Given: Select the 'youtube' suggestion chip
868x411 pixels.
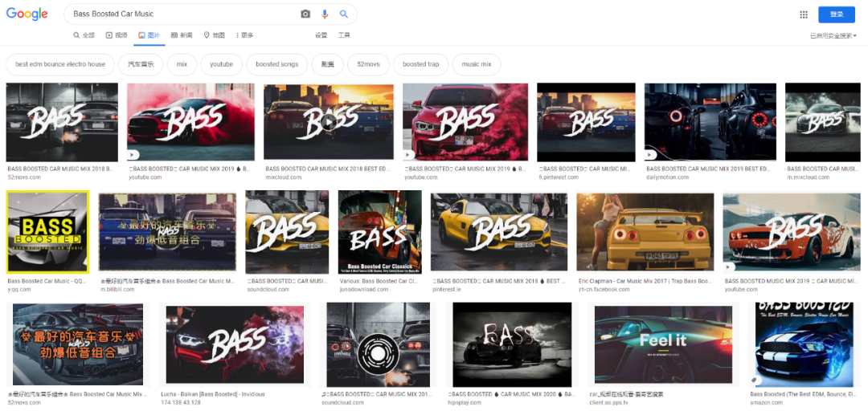Looking at the screenshot, I should click(x=222, y=64).
